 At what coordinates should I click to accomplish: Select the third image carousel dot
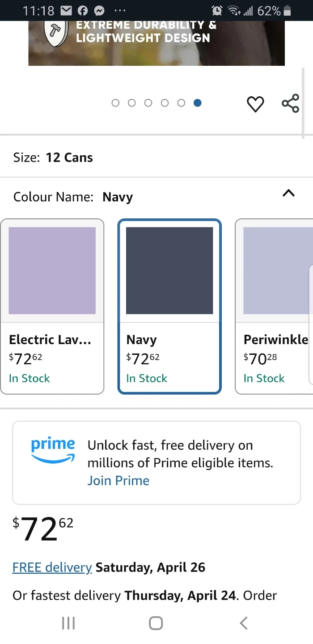(x=148, y=103)
